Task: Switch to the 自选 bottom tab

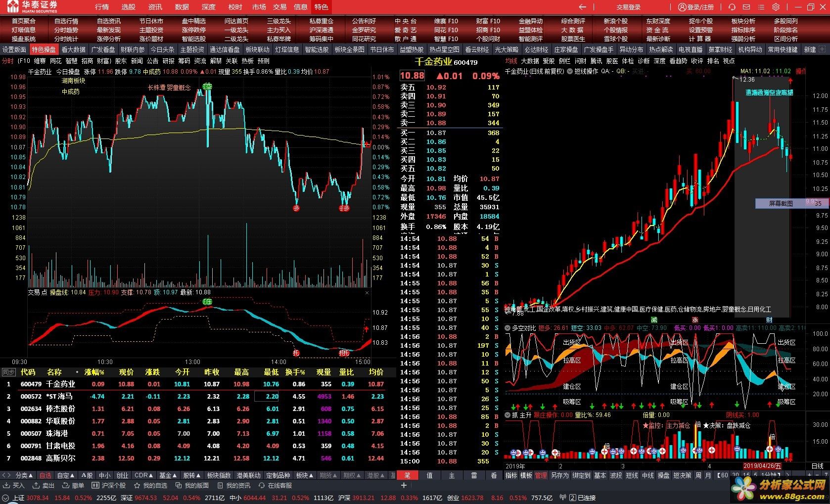Action: pos(46,475)
